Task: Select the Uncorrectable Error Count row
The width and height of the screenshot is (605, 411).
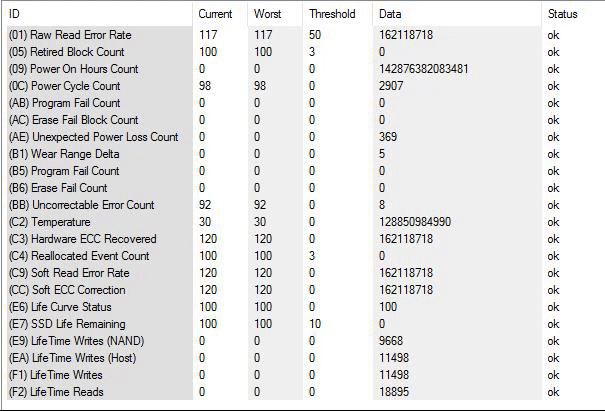Action: (305, 205)
